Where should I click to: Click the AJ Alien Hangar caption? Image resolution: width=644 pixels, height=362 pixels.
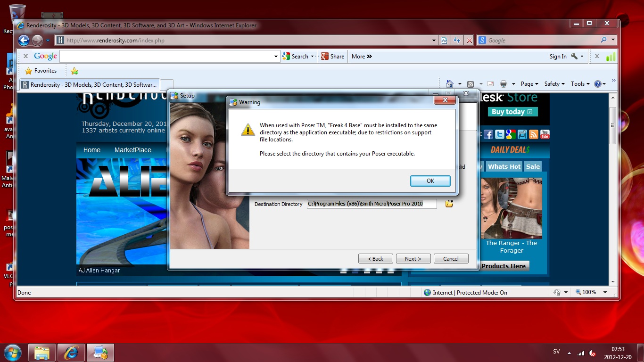99,271
